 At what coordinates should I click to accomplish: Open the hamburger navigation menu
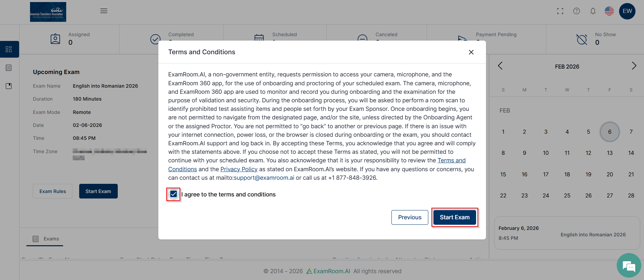tap(104, 11)
